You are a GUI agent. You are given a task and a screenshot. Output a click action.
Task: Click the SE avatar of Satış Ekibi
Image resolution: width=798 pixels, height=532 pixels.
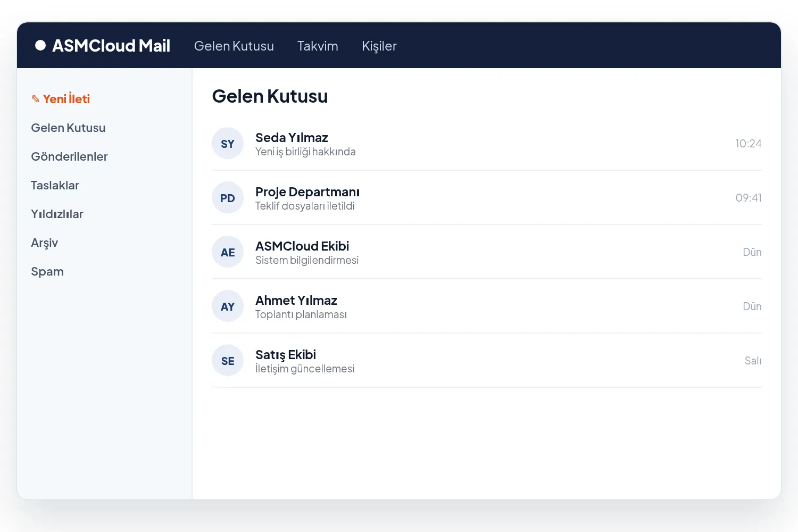[x=228, y=361]
